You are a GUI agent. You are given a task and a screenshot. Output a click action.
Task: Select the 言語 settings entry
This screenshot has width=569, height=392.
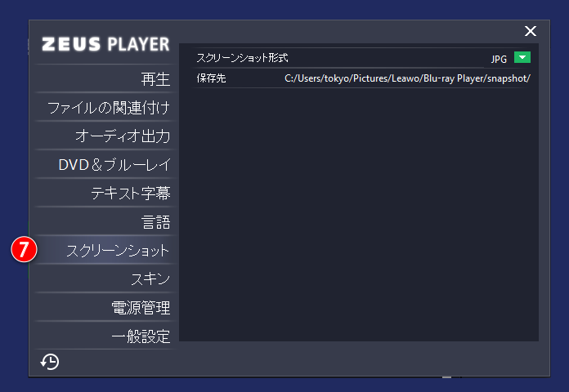tap(155, 221)
